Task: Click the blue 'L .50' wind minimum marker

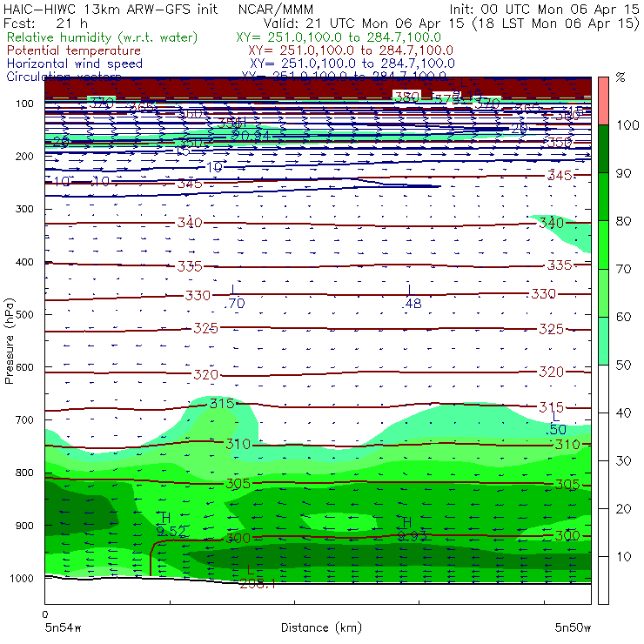Action: pyautogui.click(x=556, y=424)
